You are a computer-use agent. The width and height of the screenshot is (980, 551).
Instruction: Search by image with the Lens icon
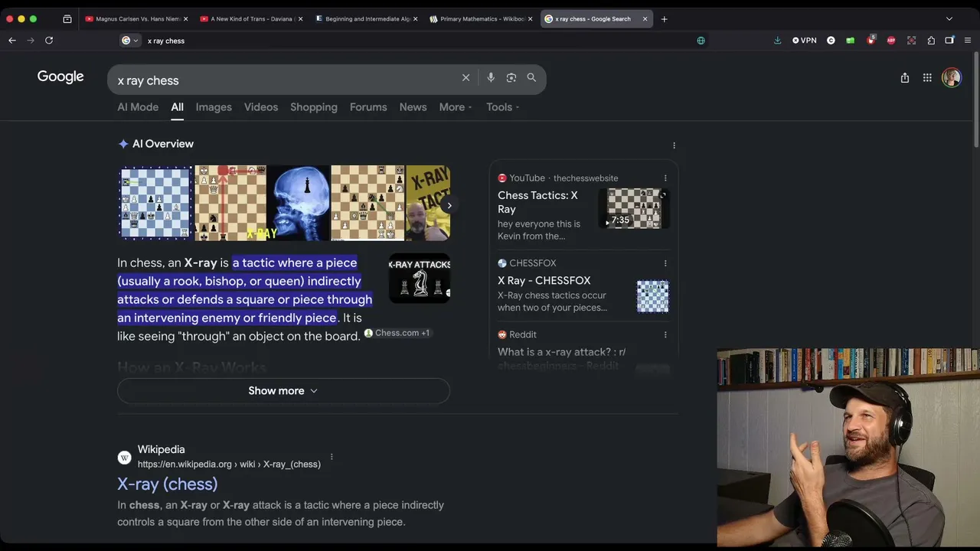pos(511,77)
